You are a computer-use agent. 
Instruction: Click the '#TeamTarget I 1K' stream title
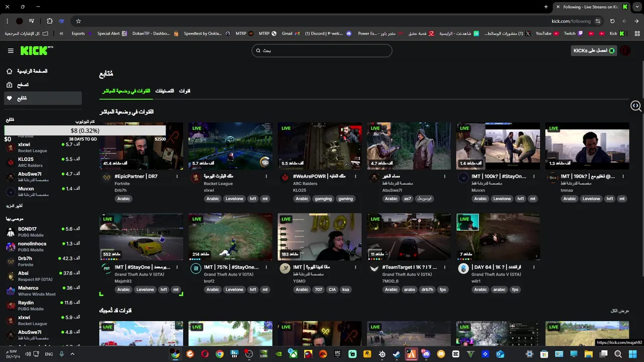(410, 267)
